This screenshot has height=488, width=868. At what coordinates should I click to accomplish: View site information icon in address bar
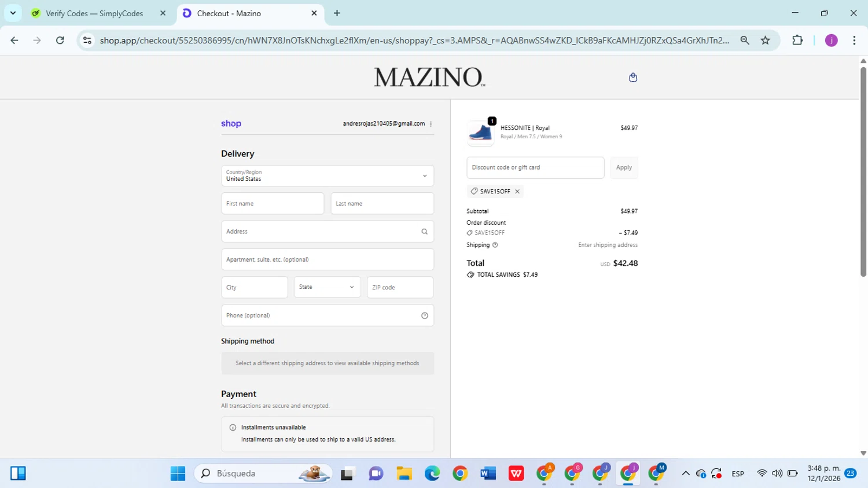click(87, 41)
